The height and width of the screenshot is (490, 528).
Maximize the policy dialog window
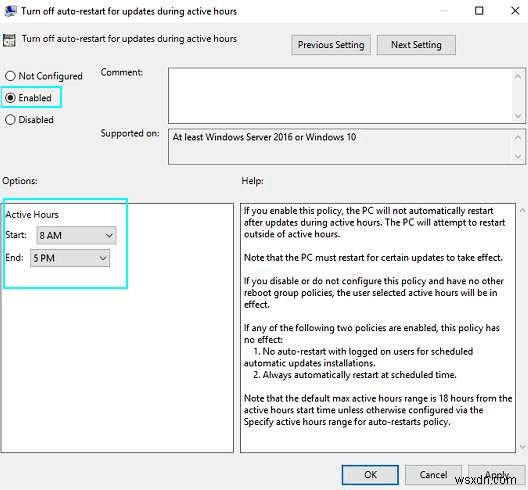tap(479, 11)
